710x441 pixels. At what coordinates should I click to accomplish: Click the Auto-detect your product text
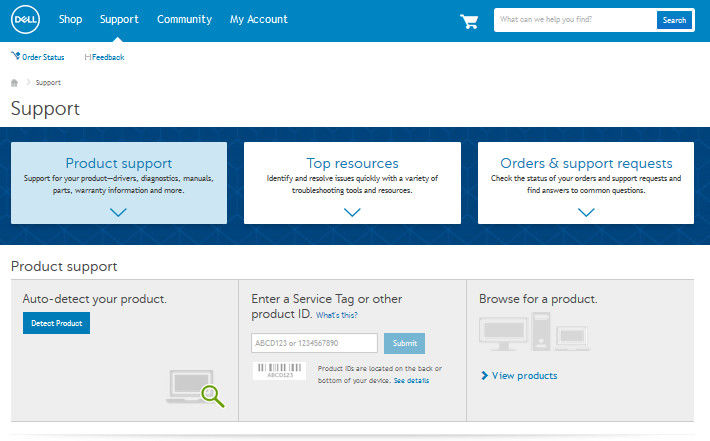tap(95, 299)
